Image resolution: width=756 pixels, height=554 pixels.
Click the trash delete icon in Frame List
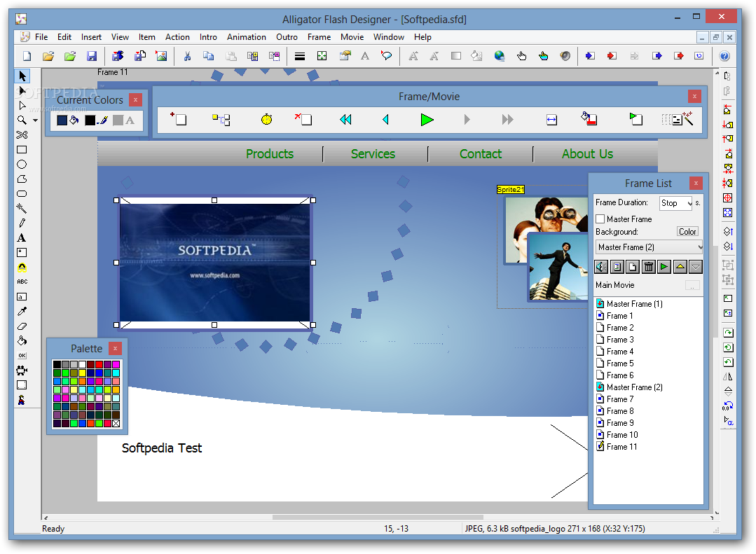tap(649, 267)
